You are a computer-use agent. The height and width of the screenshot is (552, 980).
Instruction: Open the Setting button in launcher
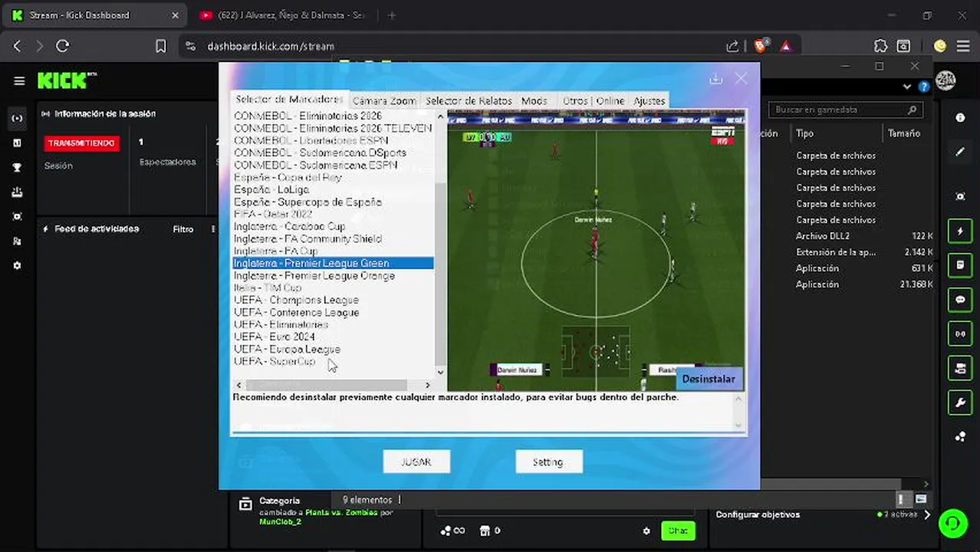coord(548,462)
